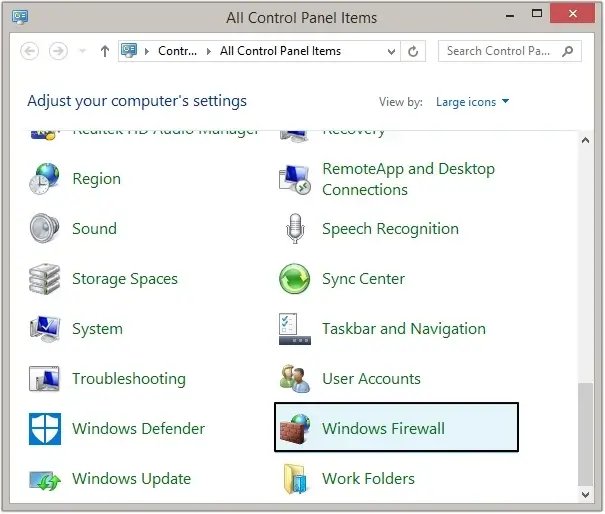Click the Control Panel icon in address bar
The height and width of the screenshot is (514, 605).
pyautogui.click(x=129, y=51)
